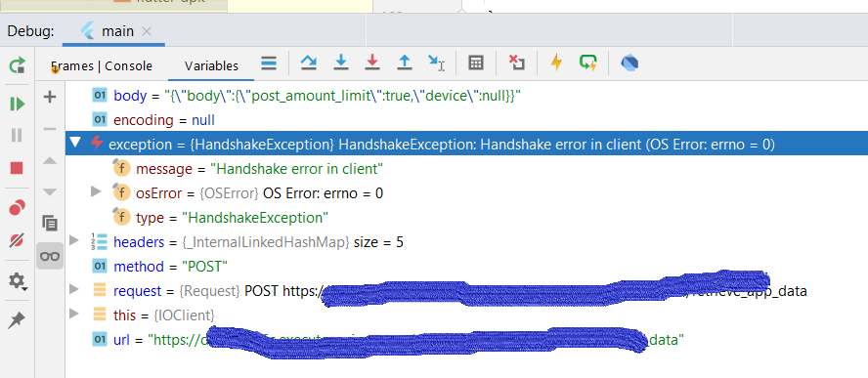Click the Step Over icon
868x378 pixels.
tap(308, 63)
